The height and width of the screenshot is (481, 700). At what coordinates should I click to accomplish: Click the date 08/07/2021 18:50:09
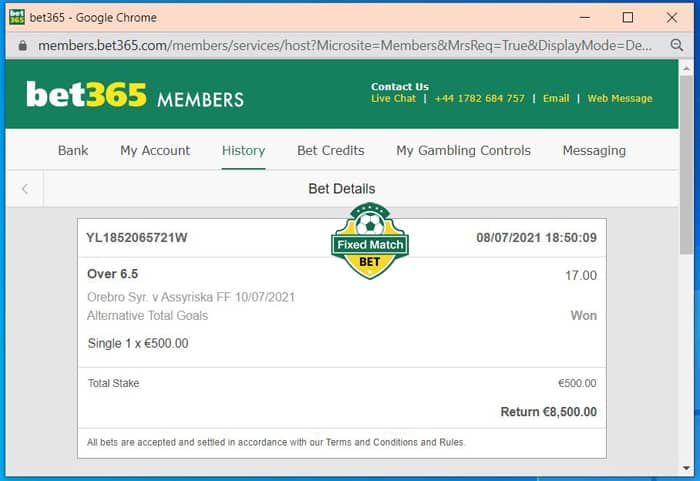click(536, 238)
